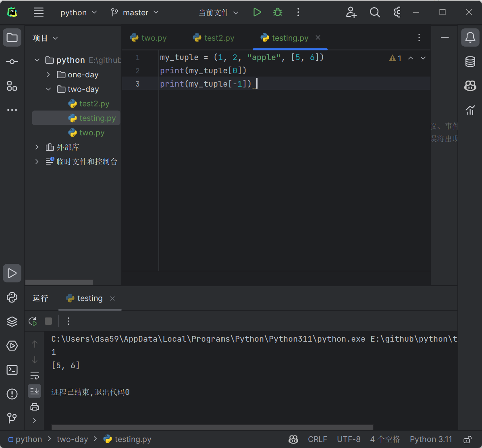
Task: Toggle scroll to end of console
Action: [x=34, y=391]
